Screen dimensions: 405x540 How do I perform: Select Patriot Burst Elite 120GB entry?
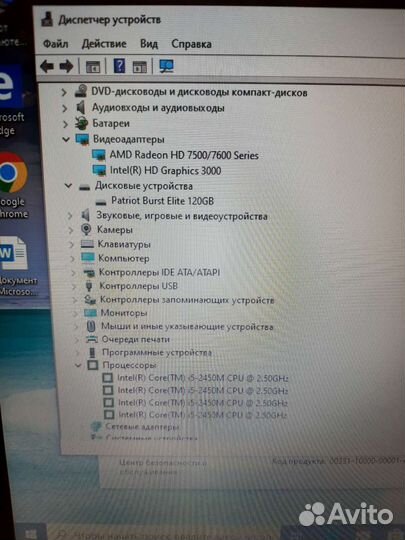pyautogui.click(x=162, y=201)
